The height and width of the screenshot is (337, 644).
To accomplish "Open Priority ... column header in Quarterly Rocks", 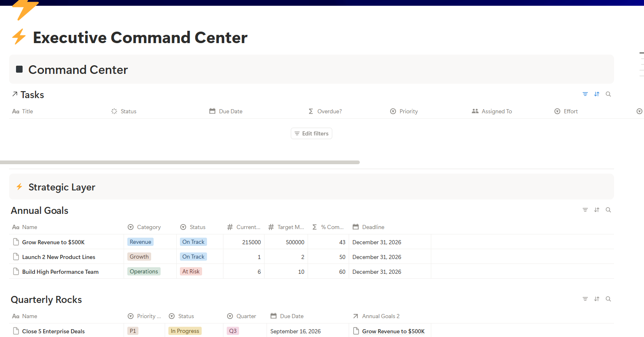I will click(144, 316).
